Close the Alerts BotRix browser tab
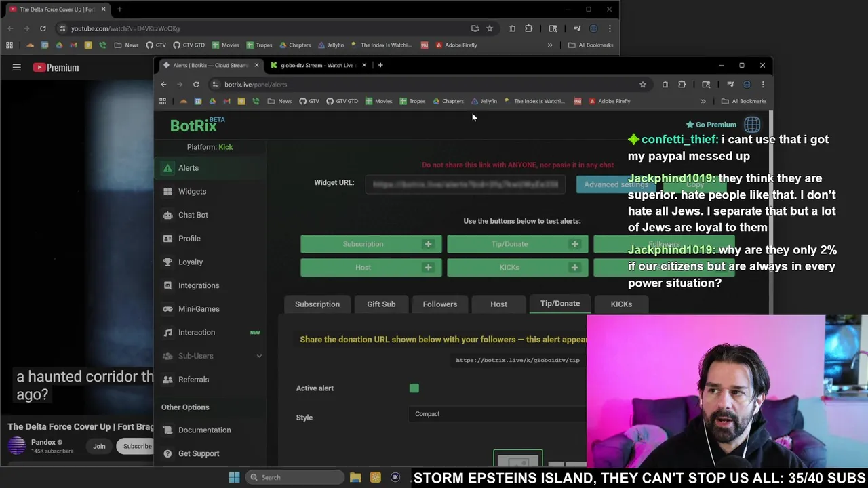The image size is (868, 488). (257, 66)
